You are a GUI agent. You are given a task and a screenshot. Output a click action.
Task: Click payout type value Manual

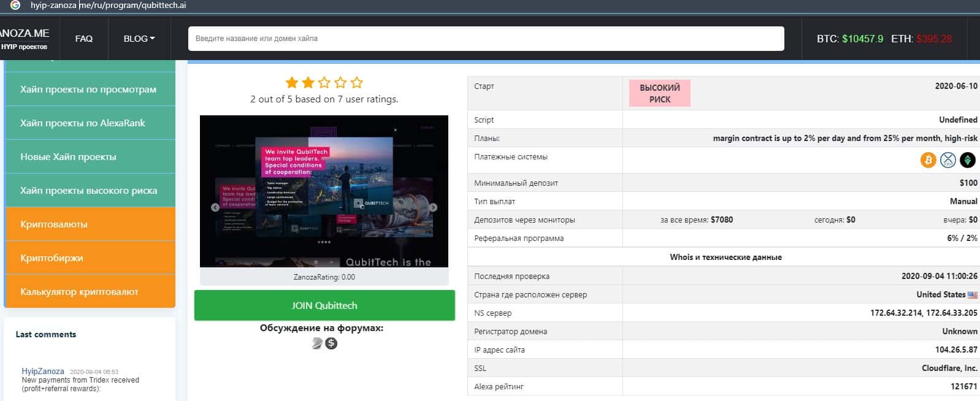[963, 201]
